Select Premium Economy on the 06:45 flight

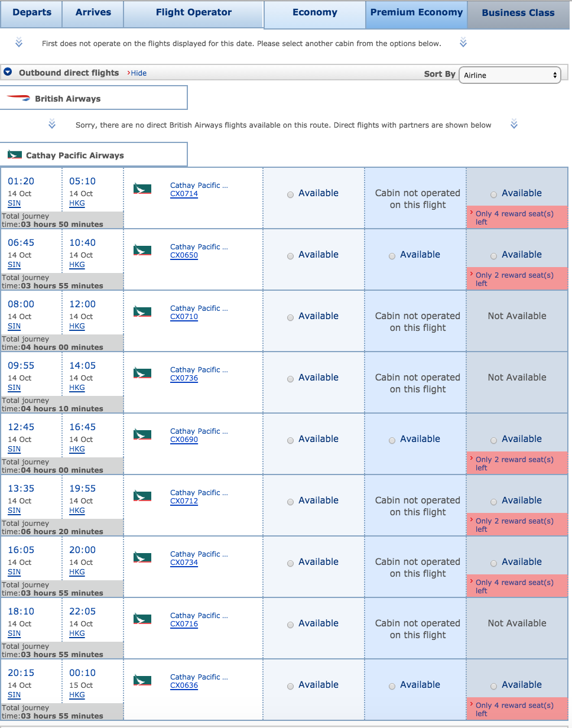392,256
